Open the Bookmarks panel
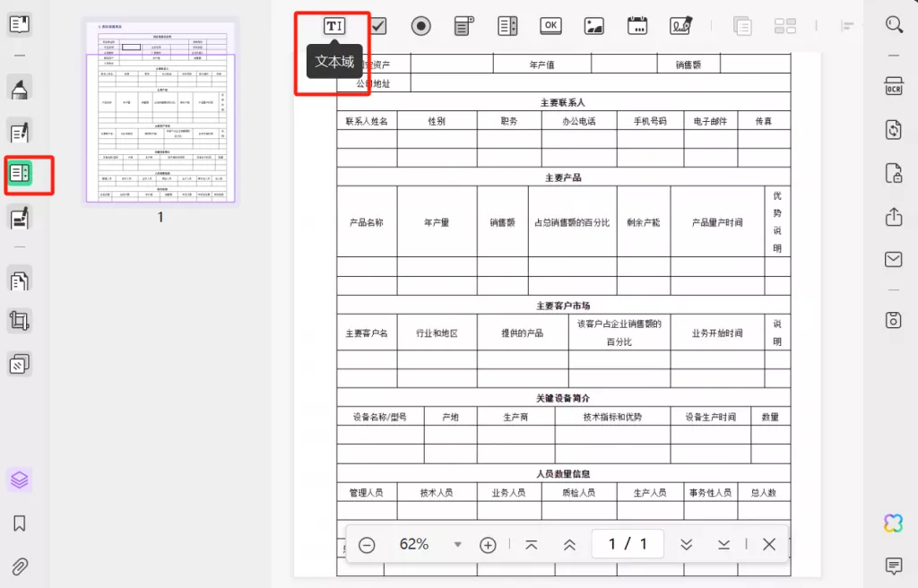918x588 pixels. coord(20,523)
